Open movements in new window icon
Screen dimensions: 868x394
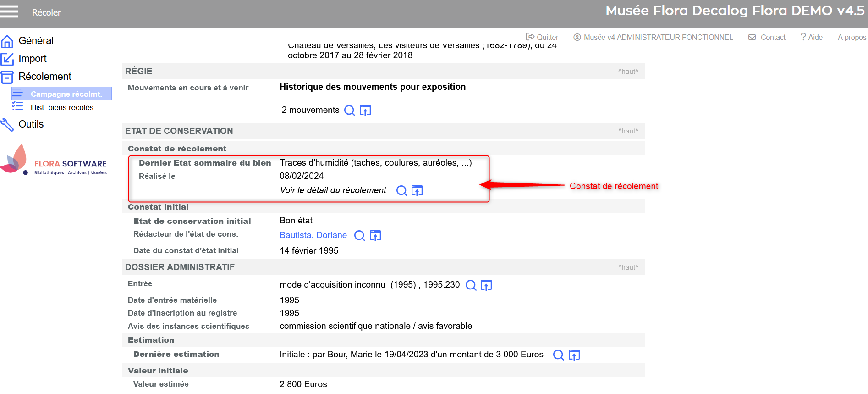(x=365, y=111)
